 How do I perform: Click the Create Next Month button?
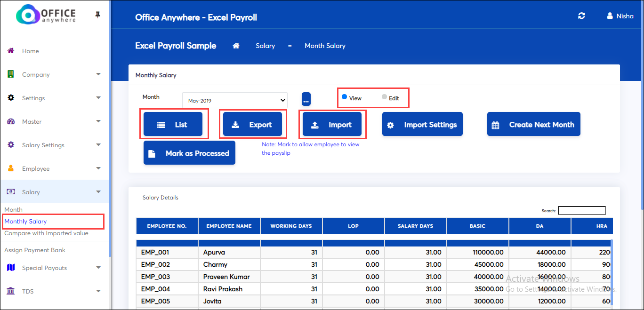pos(534,124)
